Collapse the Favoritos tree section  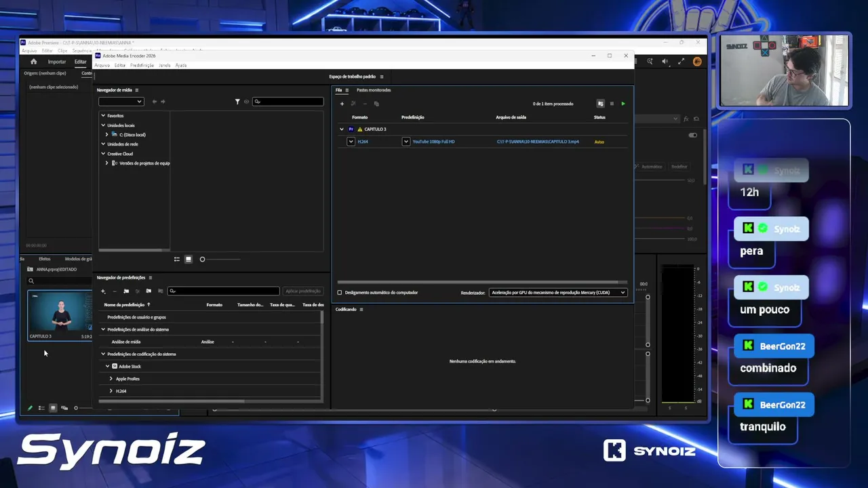(103, 116)
